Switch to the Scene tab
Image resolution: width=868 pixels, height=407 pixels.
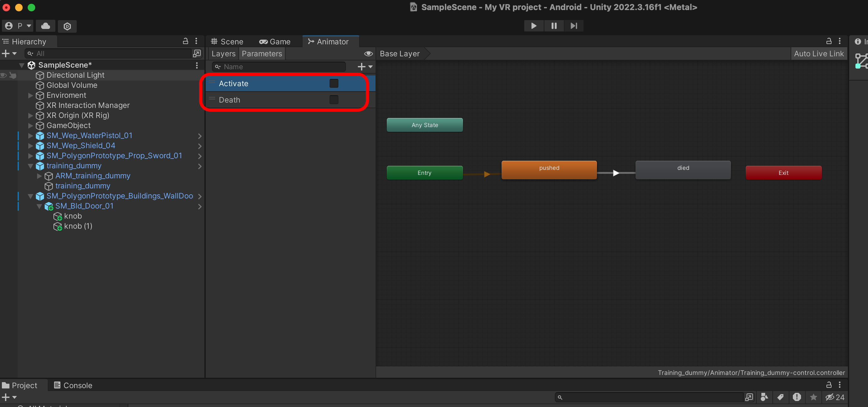(227, 42)
